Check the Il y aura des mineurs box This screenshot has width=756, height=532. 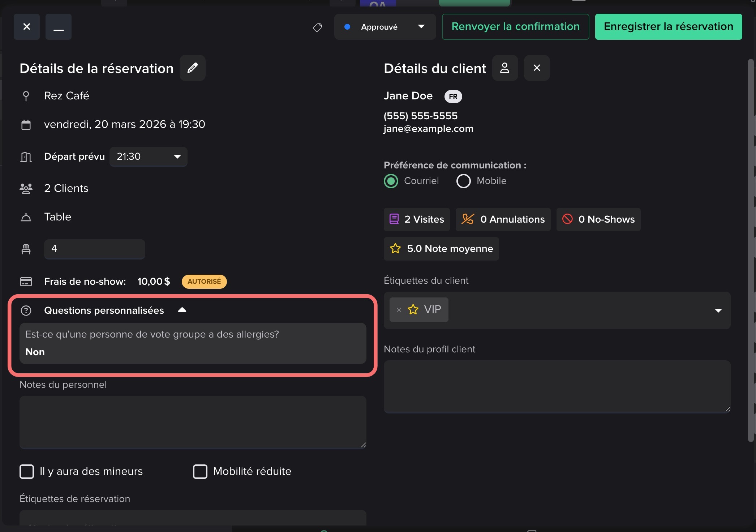pyautogui.click(x=27, y=472)
